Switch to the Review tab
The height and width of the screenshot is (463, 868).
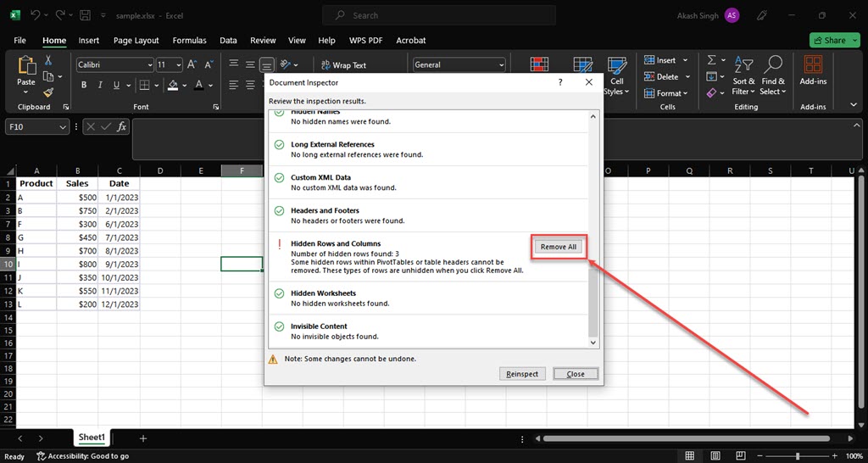[263, 41]
